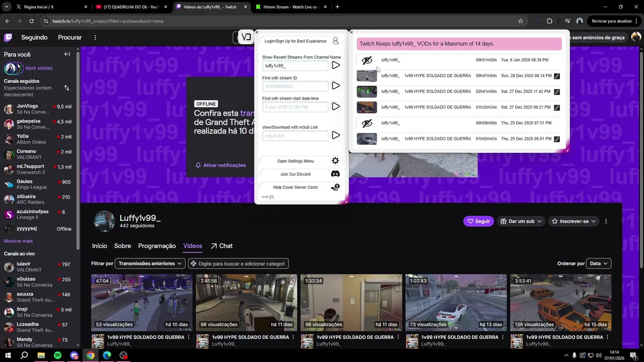Show hidden system tray icons chevron
The height and width of the screenshot is (362, 644).
click(567, 355)
